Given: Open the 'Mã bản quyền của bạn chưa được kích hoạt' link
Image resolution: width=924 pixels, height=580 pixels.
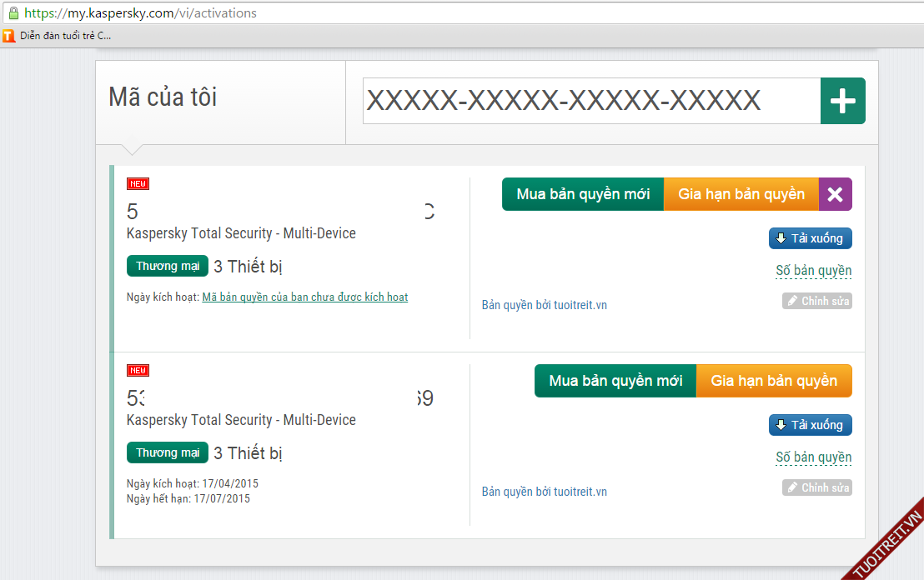Looking at the screenshot, I should point(304,297).
